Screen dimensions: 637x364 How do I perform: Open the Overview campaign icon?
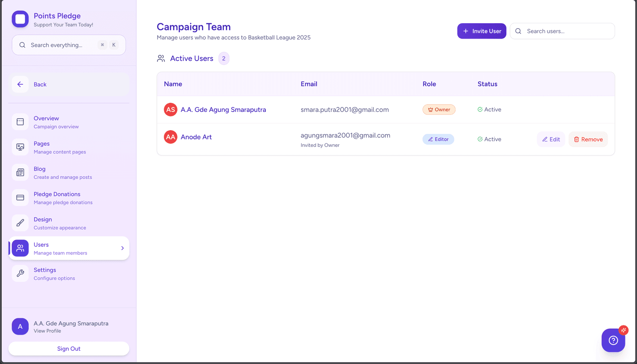pyautogui.click(x=20, y=122)
